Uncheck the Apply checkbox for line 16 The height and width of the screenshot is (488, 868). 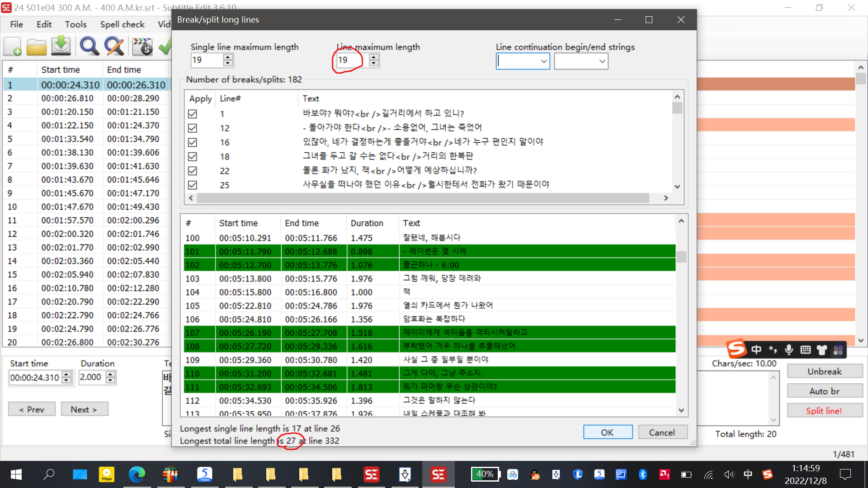(x=193, y=142)
